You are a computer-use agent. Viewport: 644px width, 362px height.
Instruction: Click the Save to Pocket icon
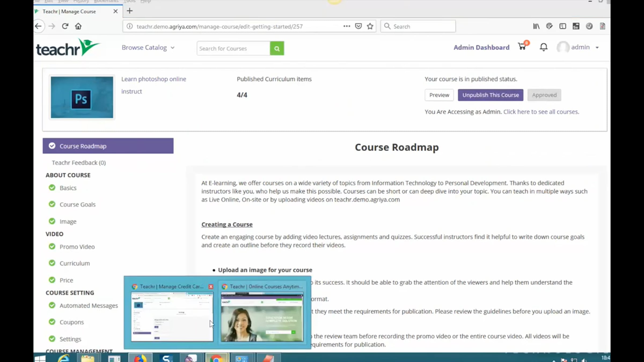tap(358, 26)
